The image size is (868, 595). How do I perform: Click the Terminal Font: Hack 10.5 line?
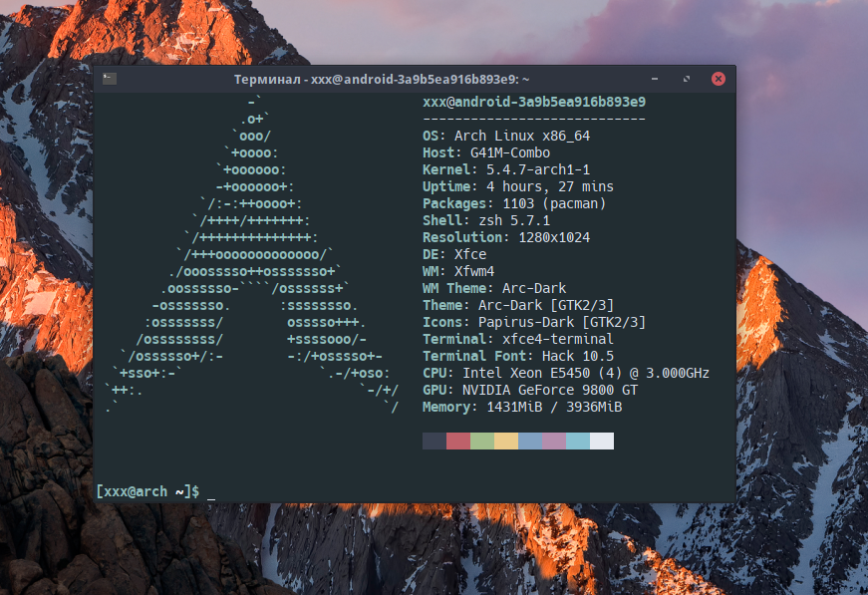tap(518, 356)
